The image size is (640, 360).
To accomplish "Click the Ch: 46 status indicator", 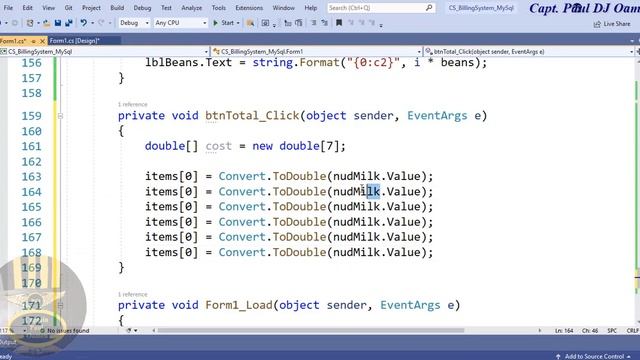I will click(590, 331).
